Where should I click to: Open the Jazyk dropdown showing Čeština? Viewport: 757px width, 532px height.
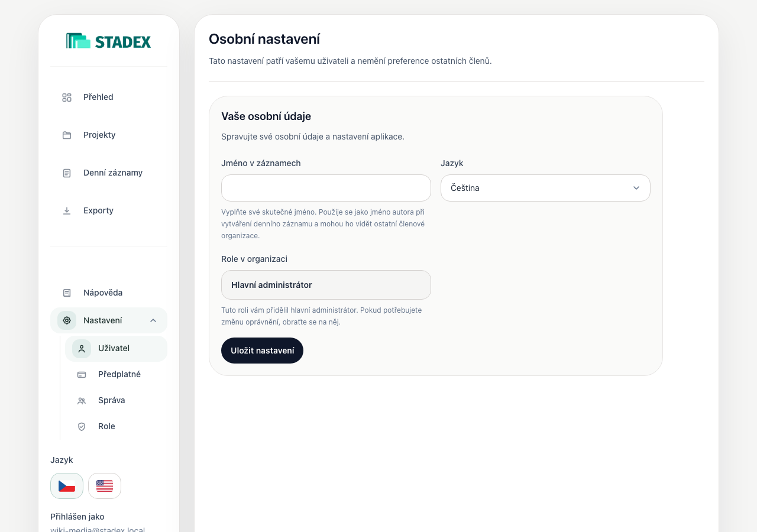click(x=545, y=188)
